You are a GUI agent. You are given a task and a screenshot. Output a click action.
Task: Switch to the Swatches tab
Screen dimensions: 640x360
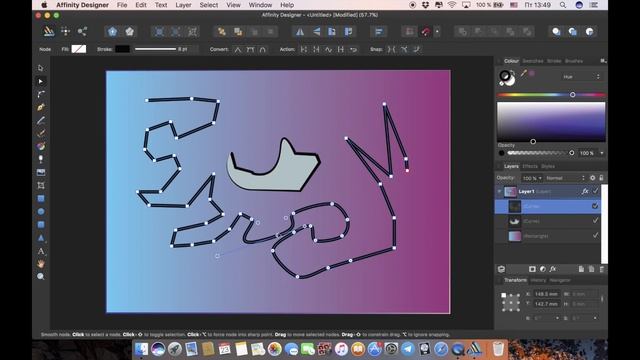(533, 61)
